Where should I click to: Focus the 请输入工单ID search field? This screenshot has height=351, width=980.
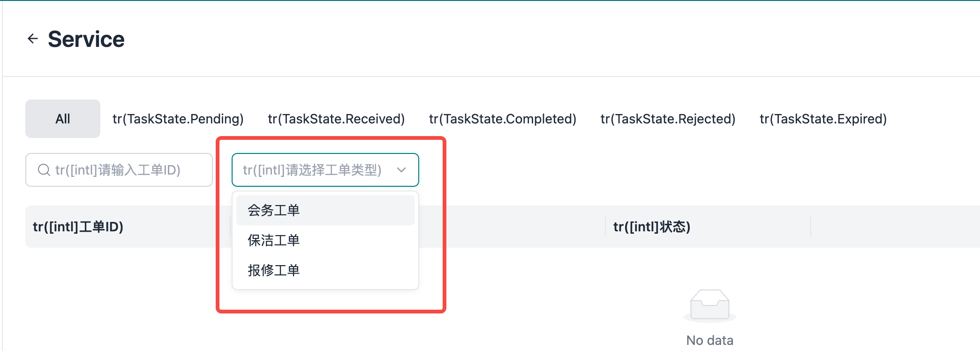(x=127, y=170)
